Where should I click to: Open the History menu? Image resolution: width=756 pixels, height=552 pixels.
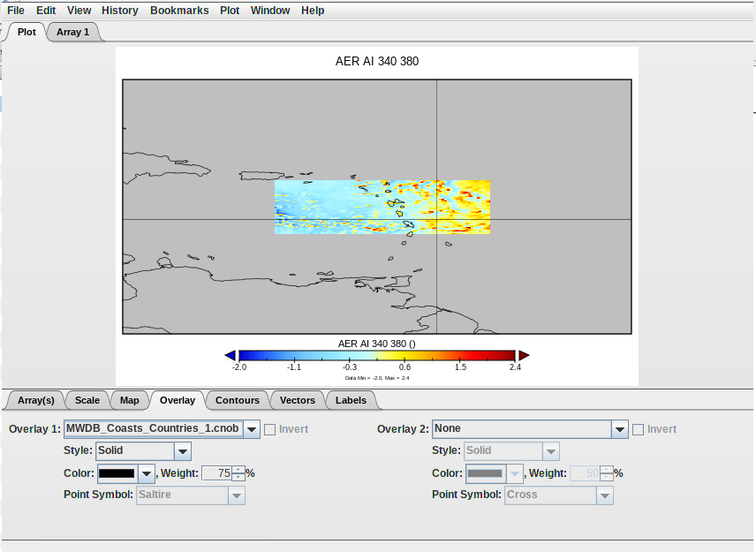pyautogui.click(x=119, y=10)
